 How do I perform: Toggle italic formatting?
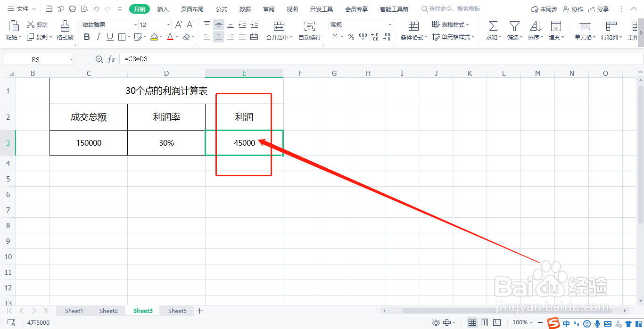tap(98, 36)
